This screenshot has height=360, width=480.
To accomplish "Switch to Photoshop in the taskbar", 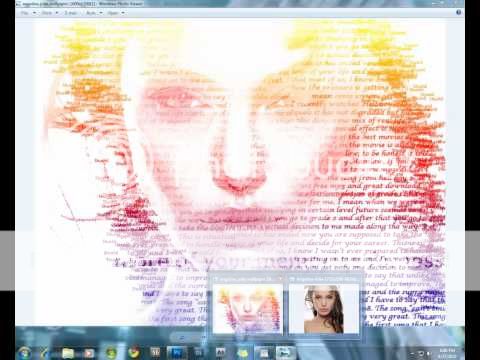I will (177, 353).
